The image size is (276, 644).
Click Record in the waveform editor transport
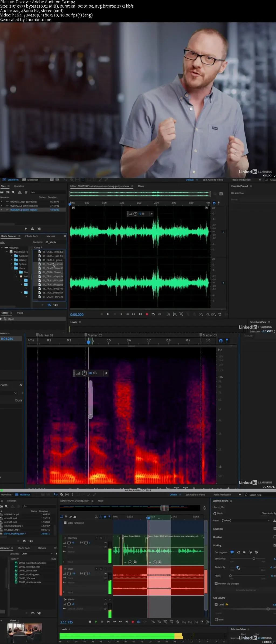[x=147, y=314]
